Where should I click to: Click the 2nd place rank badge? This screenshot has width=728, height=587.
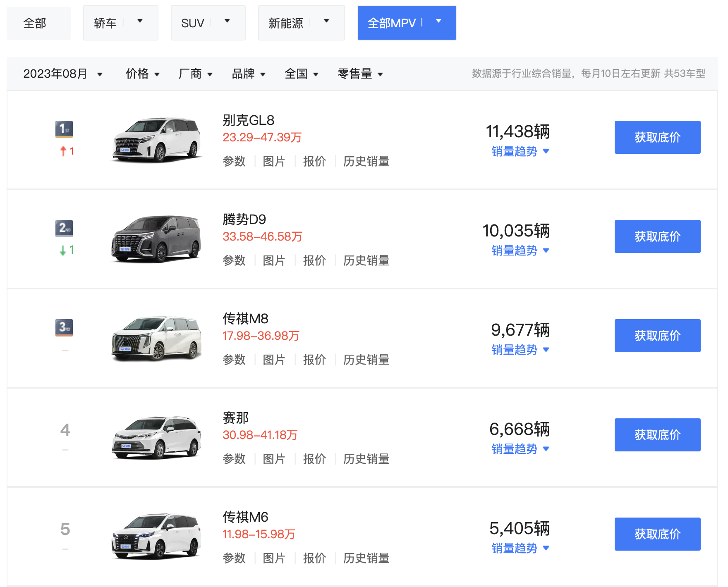pyautogui.click(x=64, y=228)
